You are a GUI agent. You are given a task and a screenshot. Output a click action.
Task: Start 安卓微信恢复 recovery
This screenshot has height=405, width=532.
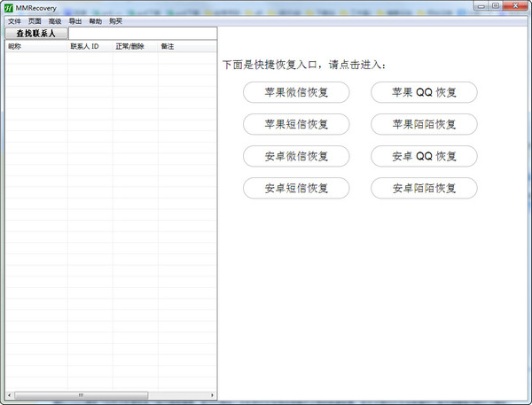(296, 156)
